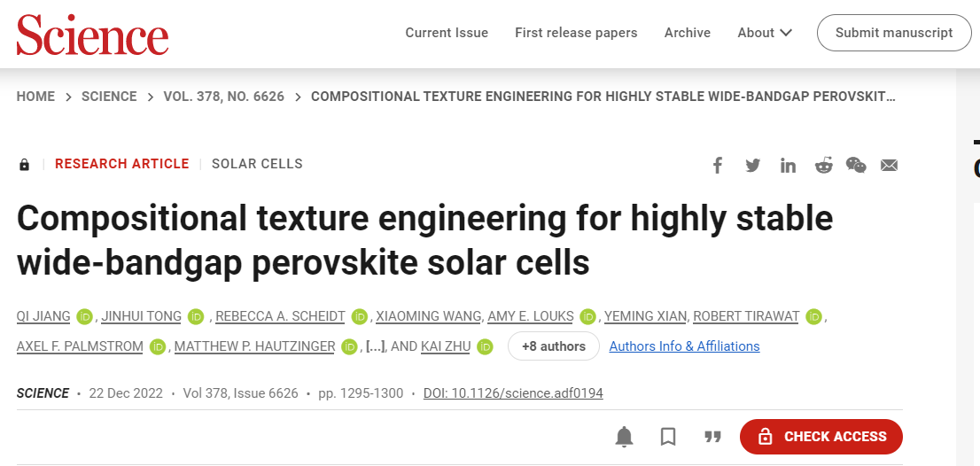Share article on Reddit
Viewport: 980px width, 466px height.
(823, 165)
